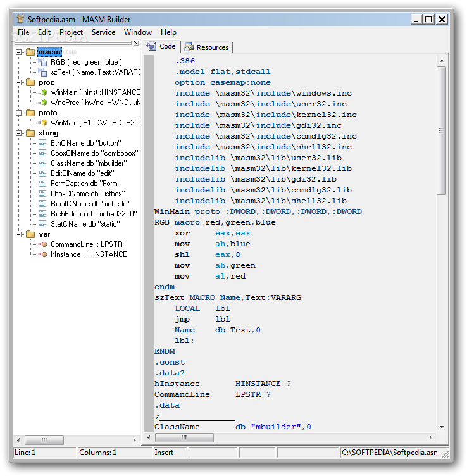Close the tree side panel
This screenshot has width=467, height=476.
pos(136,43)
